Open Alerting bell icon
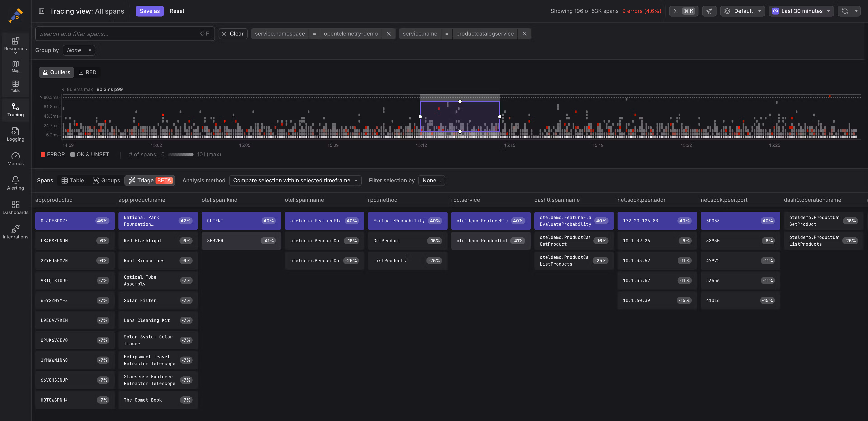The width and height of the screenshot is (868, 421). pos(16,183)
